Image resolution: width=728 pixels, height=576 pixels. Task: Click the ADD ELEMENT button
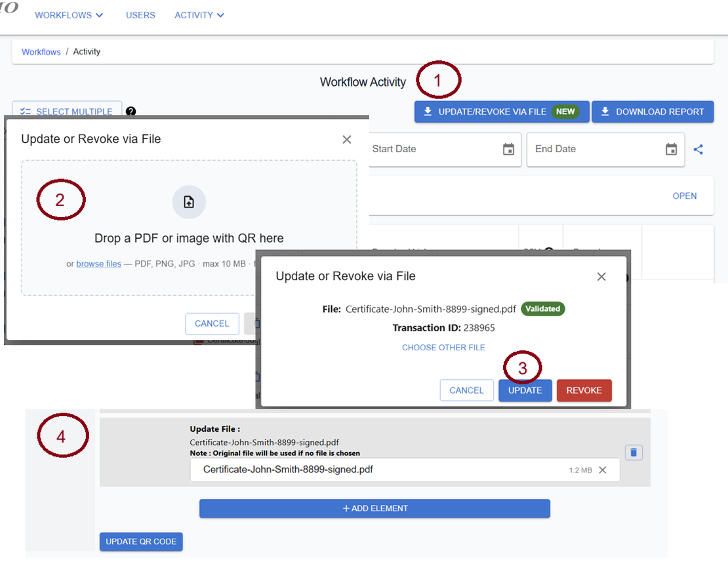[374, 508]
